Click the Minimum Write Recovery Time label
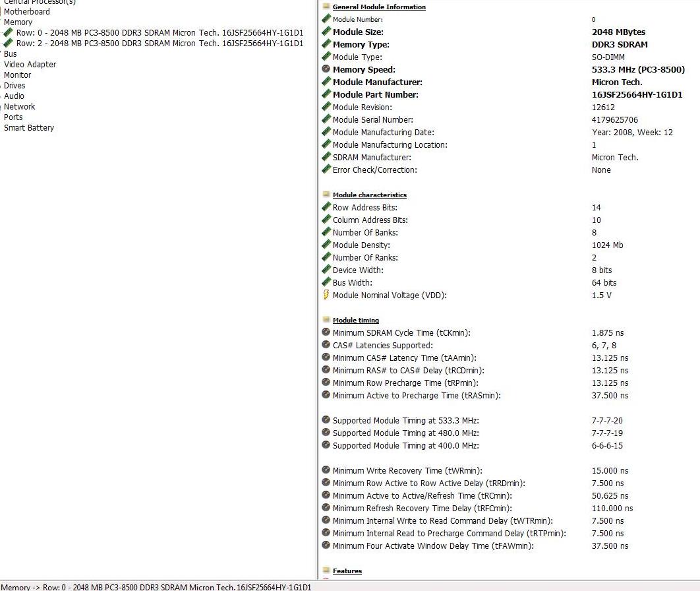This screenshot has height=591, width=700. point(407,471)
